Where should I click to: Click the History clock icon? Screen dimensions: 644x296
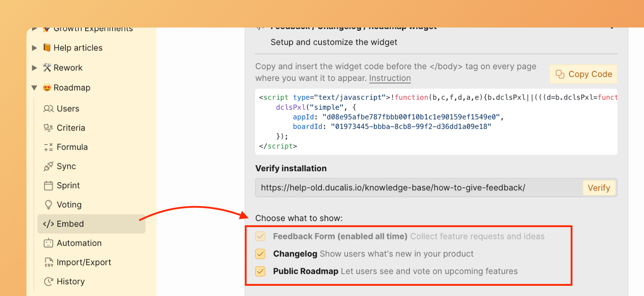point(49,281)
